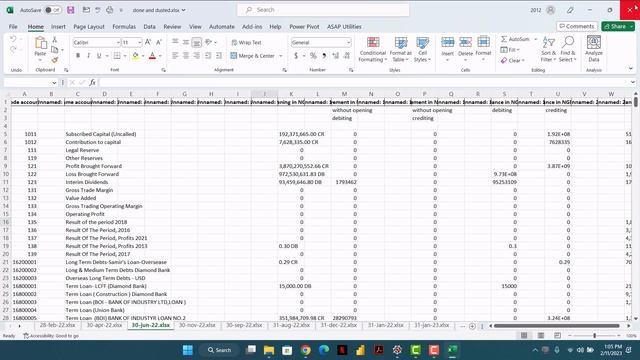Image resolution: width=640 pixels, height=360 pixels.
Task: Toggle Wrap Text
Action: (x=246, y=42)
